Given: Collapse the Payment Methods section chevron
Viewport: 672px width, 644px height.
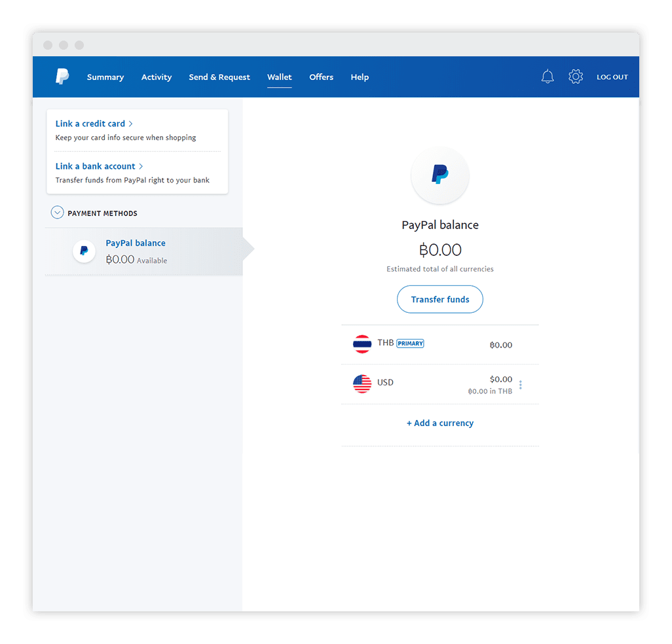Looking at the screenshot, I should click(57, 213).
